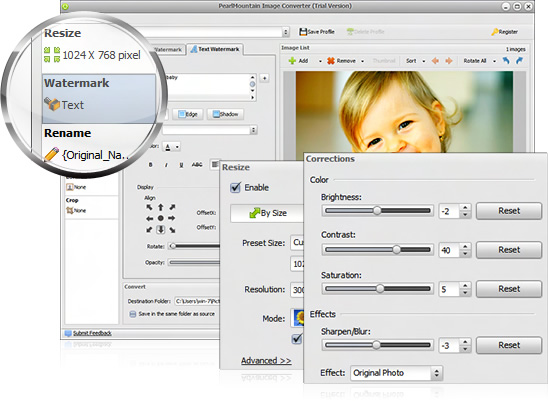Increase the Brightness stepper value

click(x=465, y=208)
